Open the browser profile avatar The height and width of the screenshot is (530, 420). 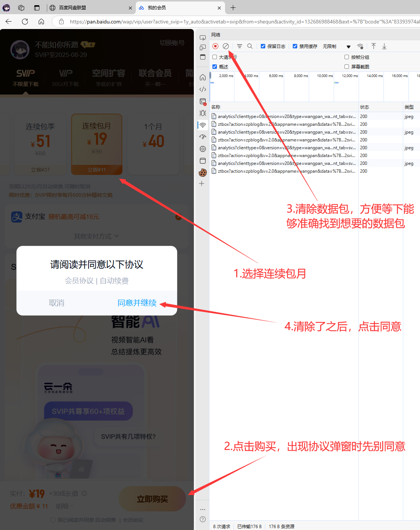tap(6, 7)
